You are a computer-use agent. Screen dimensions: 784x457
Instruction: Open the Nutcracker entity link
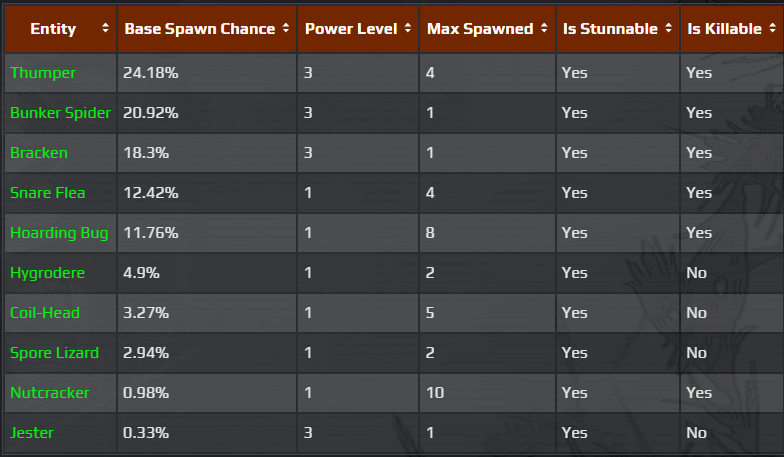pyautogui.click(x=50, y=393)
